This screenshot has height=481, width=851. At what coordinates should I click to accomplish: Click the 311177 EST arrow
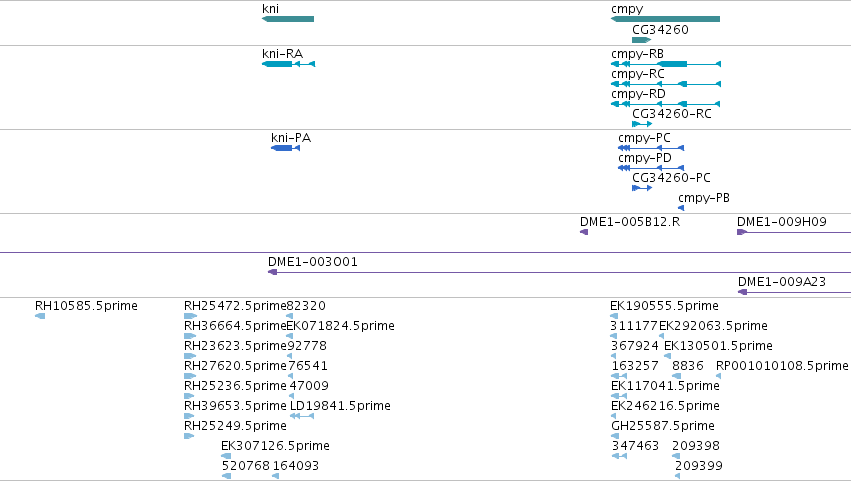coord(613,336)
